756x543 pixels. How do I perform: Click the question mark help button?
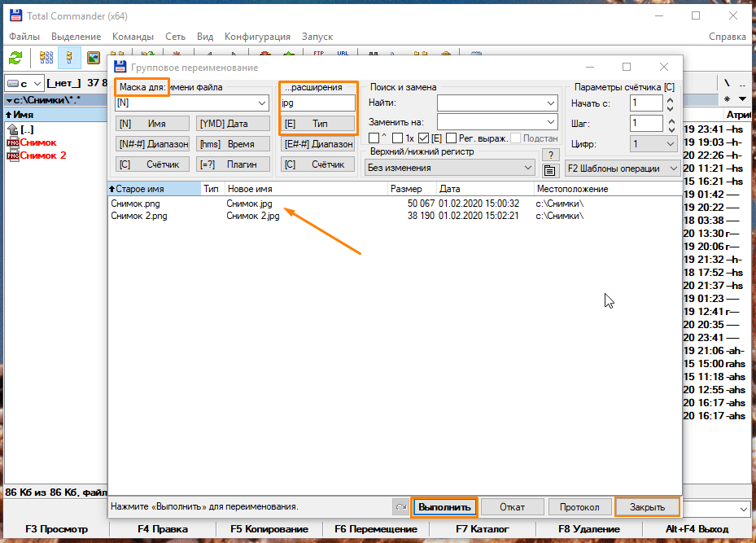(551, 155)
